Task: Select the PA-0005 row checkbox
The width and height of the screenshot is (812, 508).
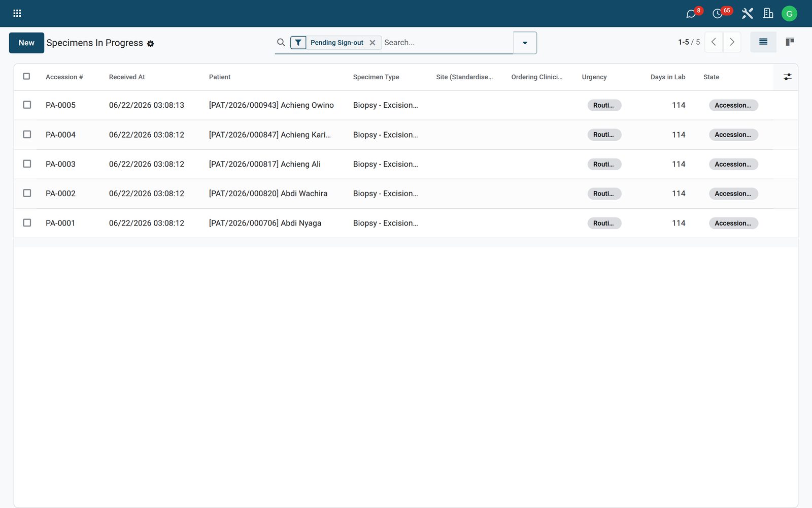Action: click(x=27, y=105)
